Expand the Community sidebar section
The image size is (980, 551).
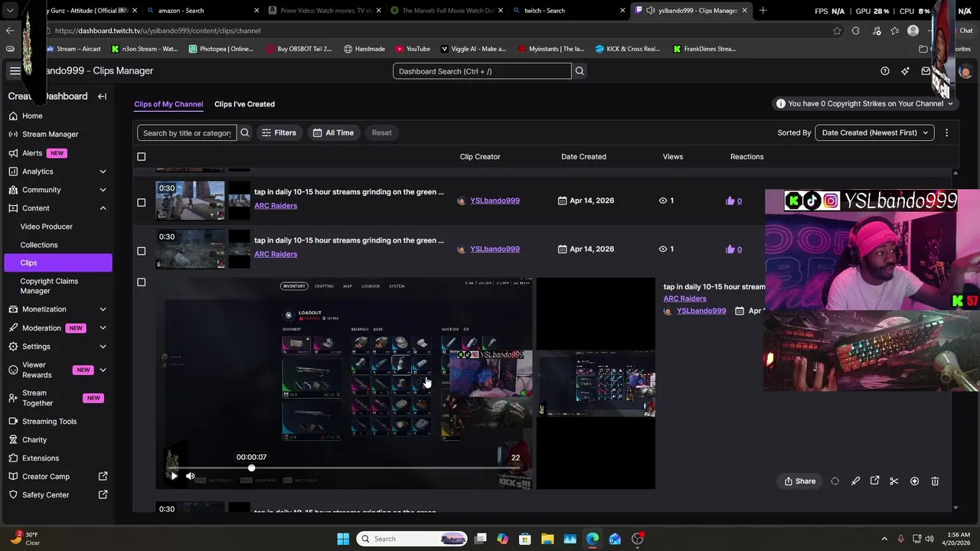pos(103,190)
